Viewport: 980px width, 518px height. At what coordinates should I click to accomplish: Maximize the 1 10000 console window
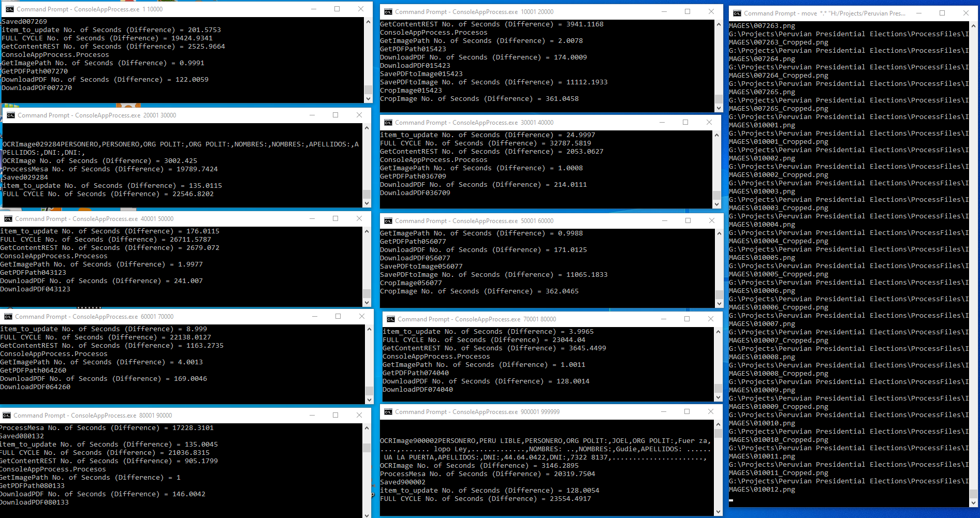(337, 9)
